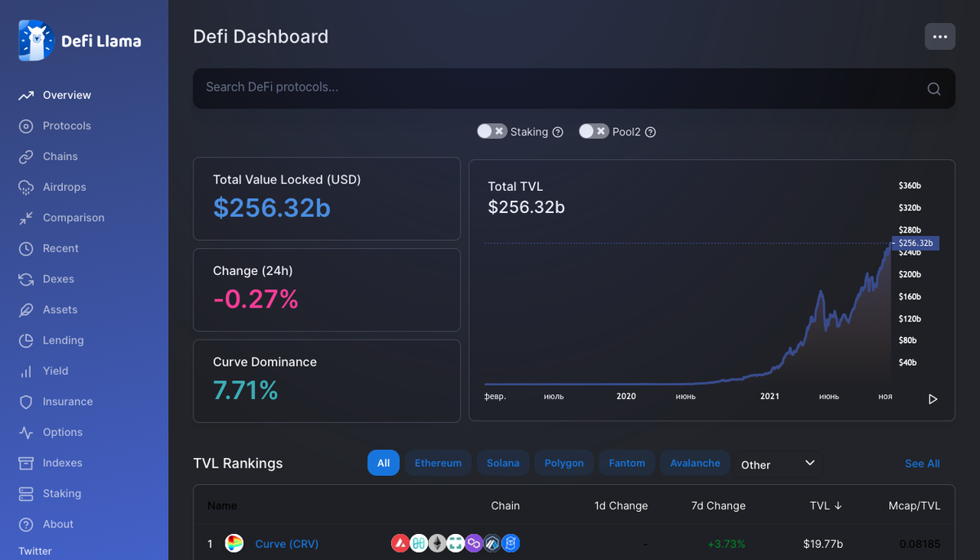
Task: Click the Avalanche chain icon in Curve row
Action: (400, 543)
